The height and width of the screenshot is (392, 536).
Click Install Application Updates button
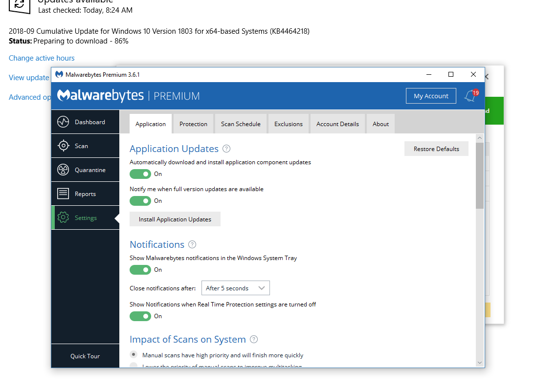pos(175,219)
